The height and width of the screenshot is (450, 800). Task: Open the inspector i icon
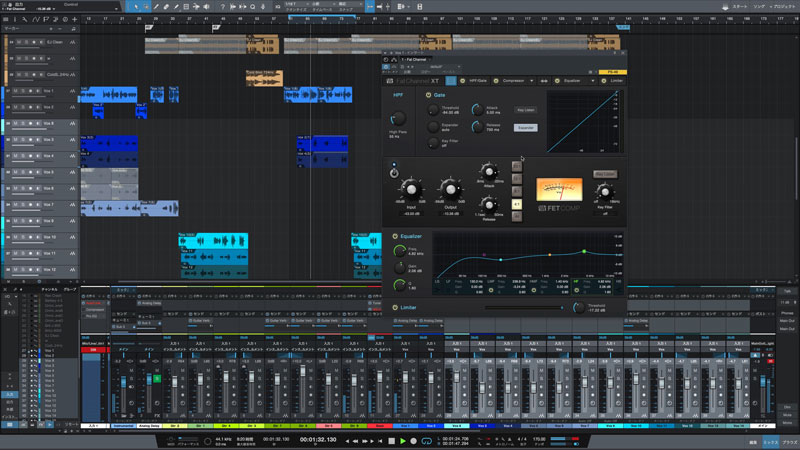(15, 19)
